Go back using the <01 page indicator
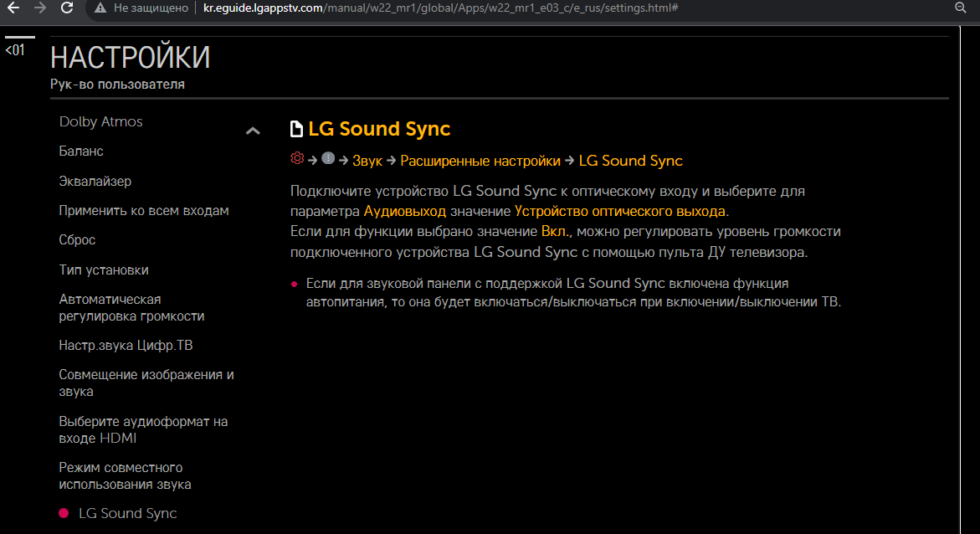980x534 pixels. pos(15,50)
